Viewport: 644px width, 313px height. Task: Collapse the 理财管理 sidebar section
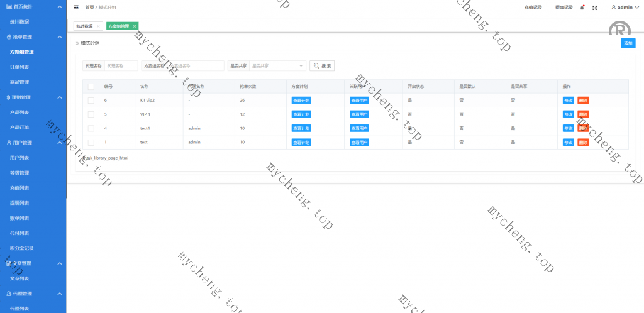[x=59, y=97]
